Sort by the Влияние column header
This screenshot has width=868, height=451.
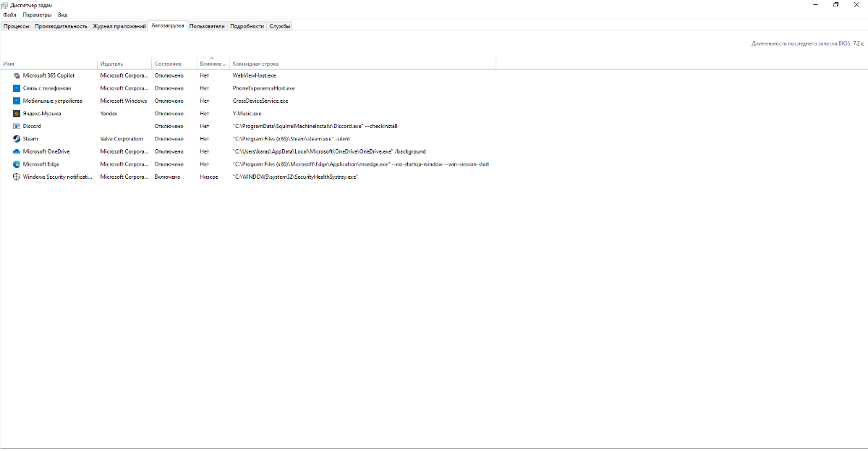(213, 63)
